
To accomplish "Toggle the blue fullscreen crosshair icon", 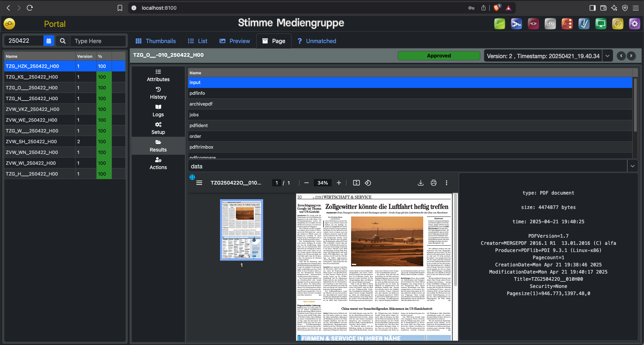I will click(x=192, y=177).
